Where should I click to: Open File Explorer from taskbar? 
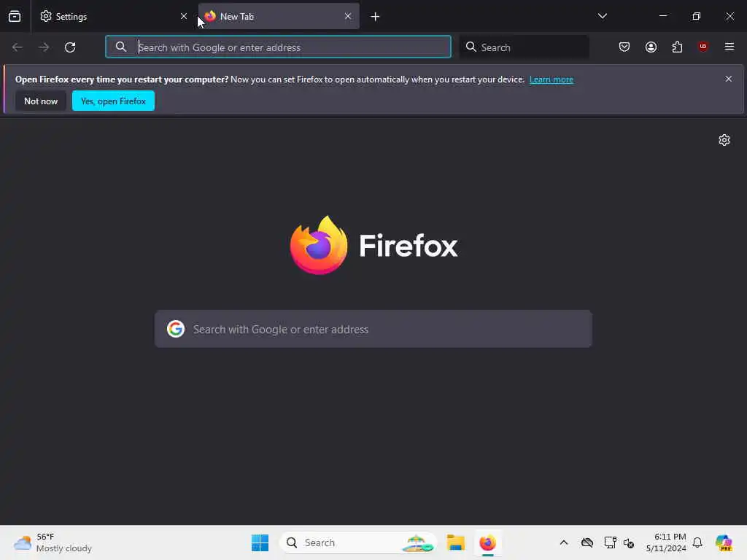point(455,542)
